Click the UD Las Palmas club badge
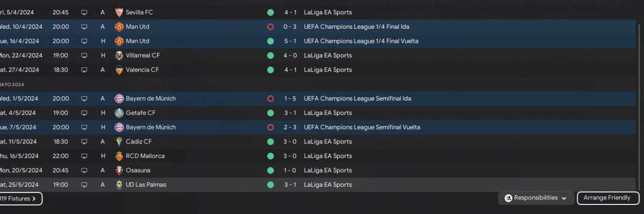The width and height of the screenshot is (644, 214). (119, 185)
